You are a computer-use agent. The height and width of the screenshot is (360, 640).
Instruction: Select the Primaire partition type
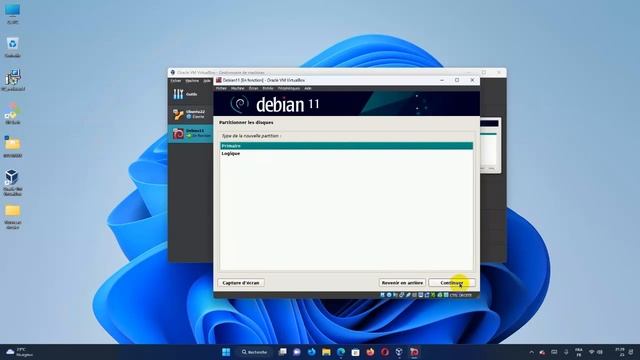(x=347, y=146)
